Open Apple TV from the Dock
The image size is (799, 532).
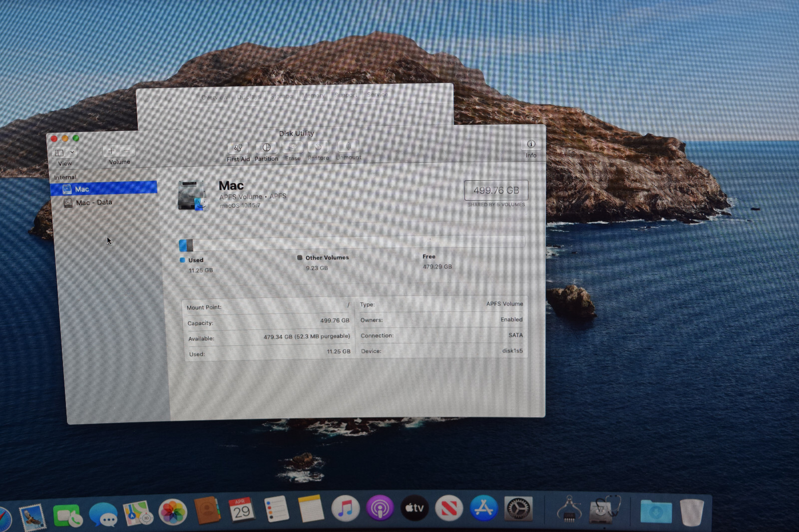point(414,508)
